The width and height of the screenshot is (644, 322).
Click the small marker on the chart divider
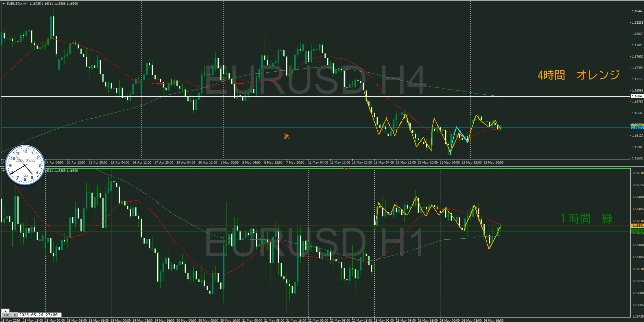pos(347,168)
